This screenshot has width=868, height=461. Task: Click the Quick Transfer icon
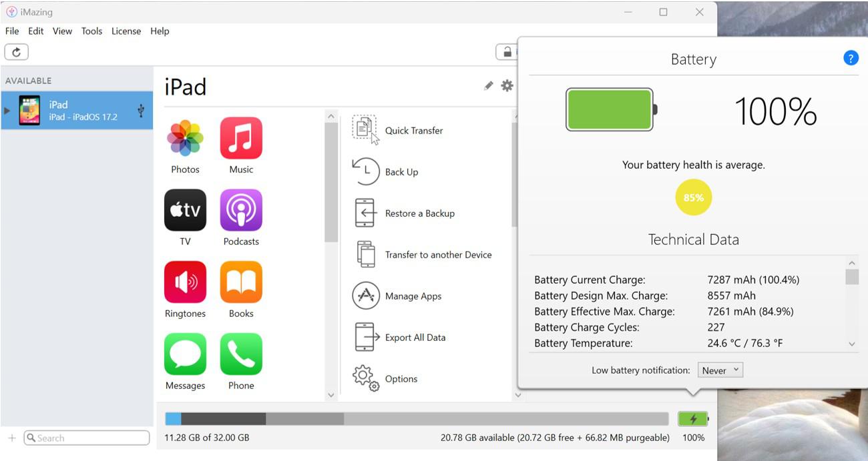[365, 129]
